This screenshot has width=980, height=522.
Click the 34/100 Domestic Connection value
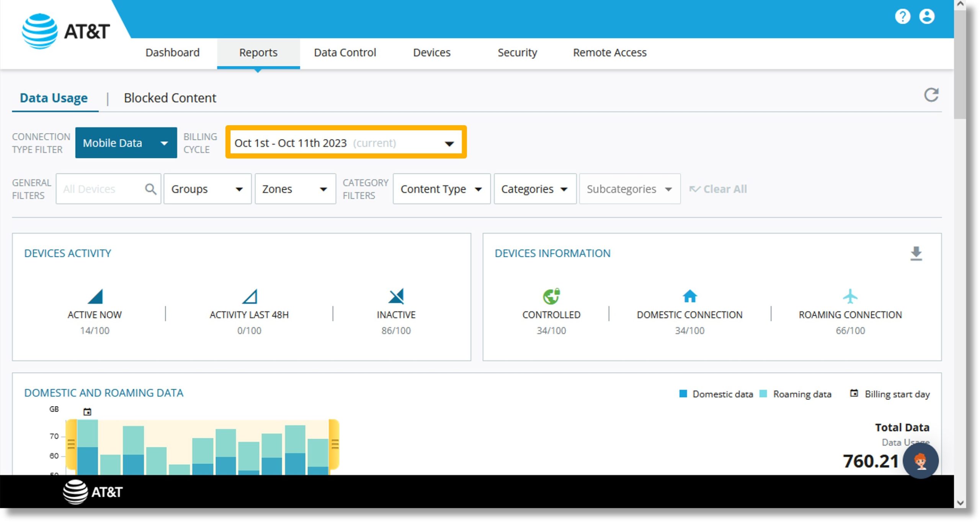689,331
